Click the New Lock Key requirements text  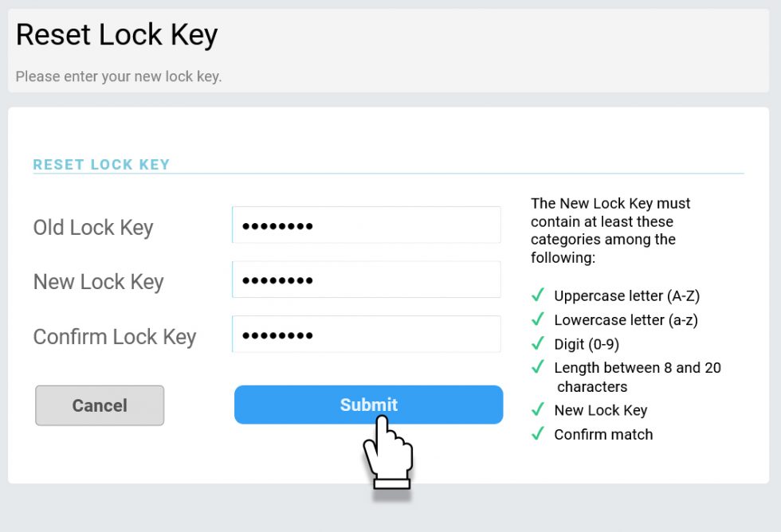(610, 230)
